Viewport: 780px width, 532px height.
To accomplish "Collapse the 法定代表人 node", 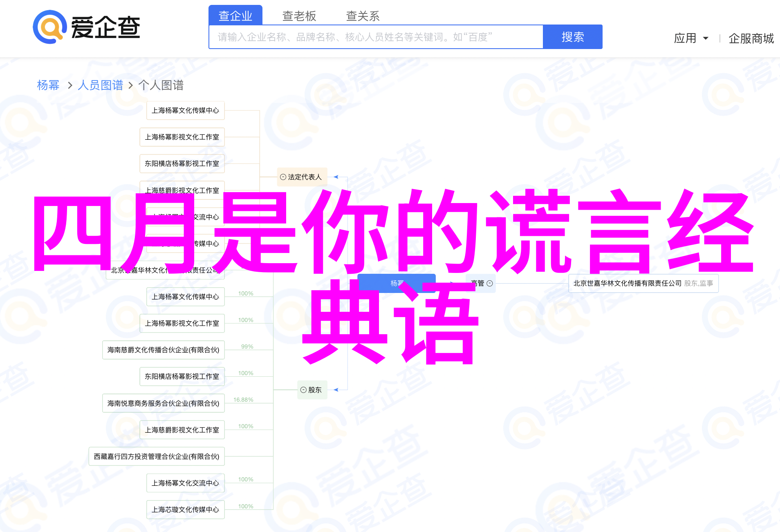I will tap(283, 177).
